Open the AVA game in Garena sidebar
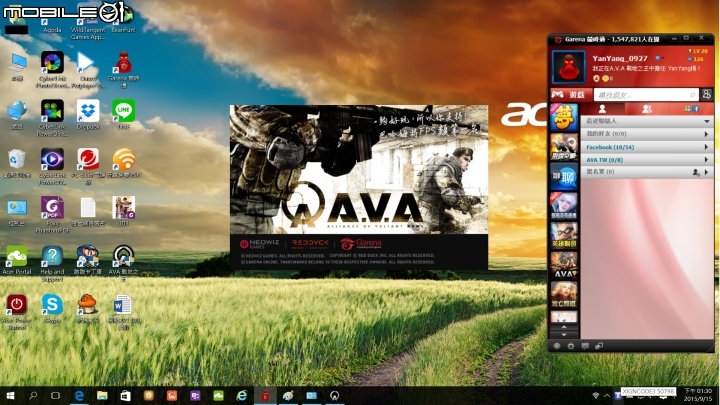The image size is (720, 405). [564, 265]
